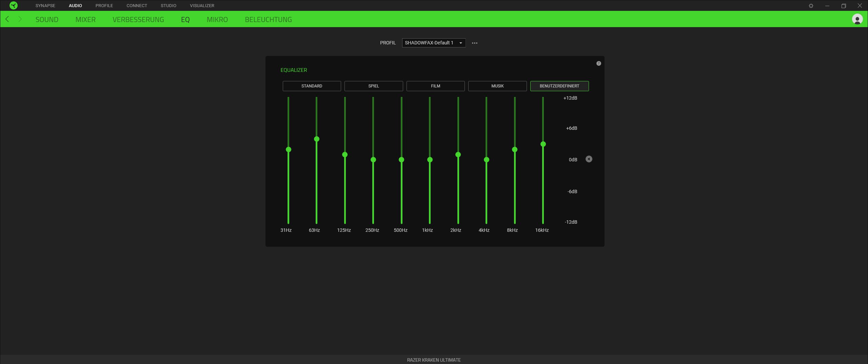Screen dimensions: 868x364
Task: Click the back navigation arrow
Action: click(7, 19)
